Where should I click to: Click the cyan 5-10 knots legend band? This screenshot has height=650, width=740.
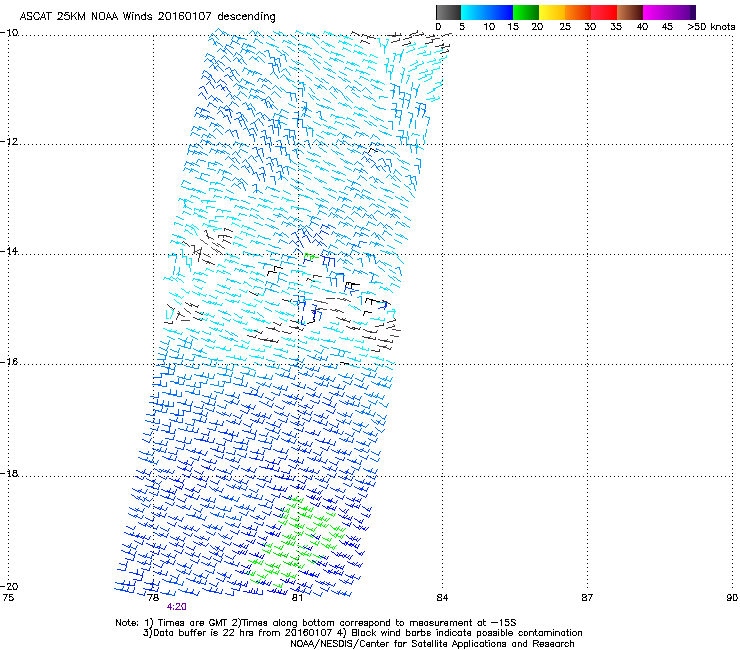click(474, 12)
